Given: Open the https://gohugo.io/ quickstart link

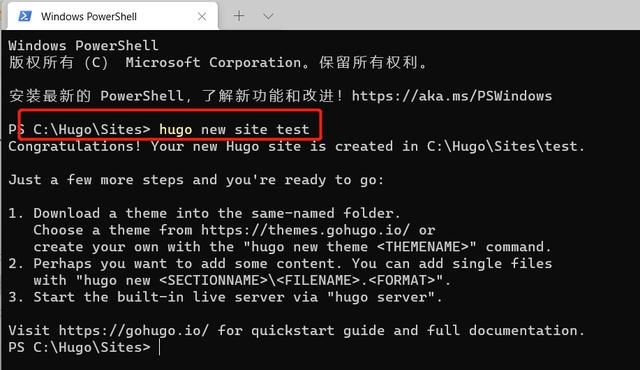Looking at the screenshot, I should click(133, 330).
